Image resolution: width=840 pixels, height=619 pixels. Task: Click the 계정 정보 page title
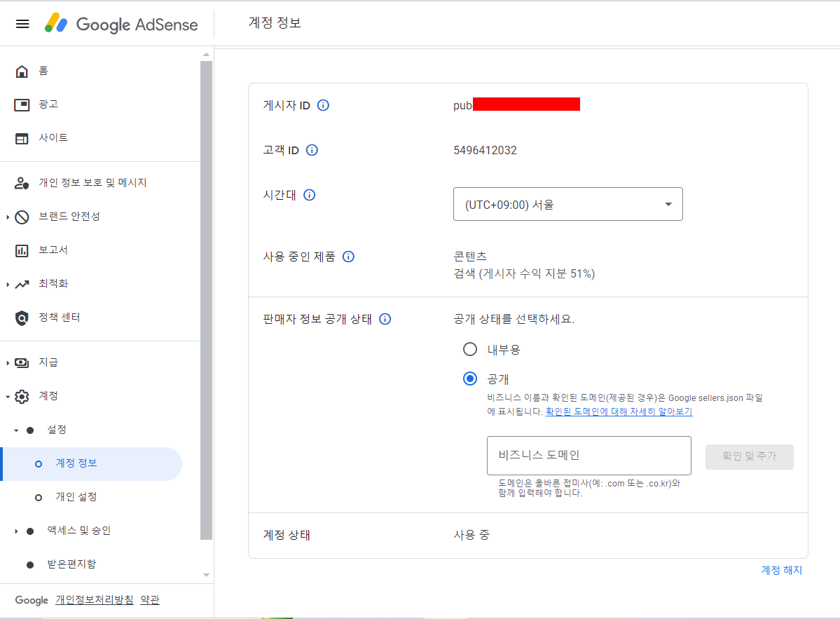275,22
